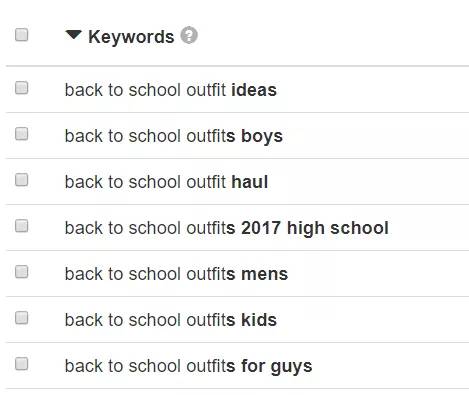Open keyword back to school outfit ideas
Image resolution: width=469 pixels, height=395 pixels.
coord(171,90)
